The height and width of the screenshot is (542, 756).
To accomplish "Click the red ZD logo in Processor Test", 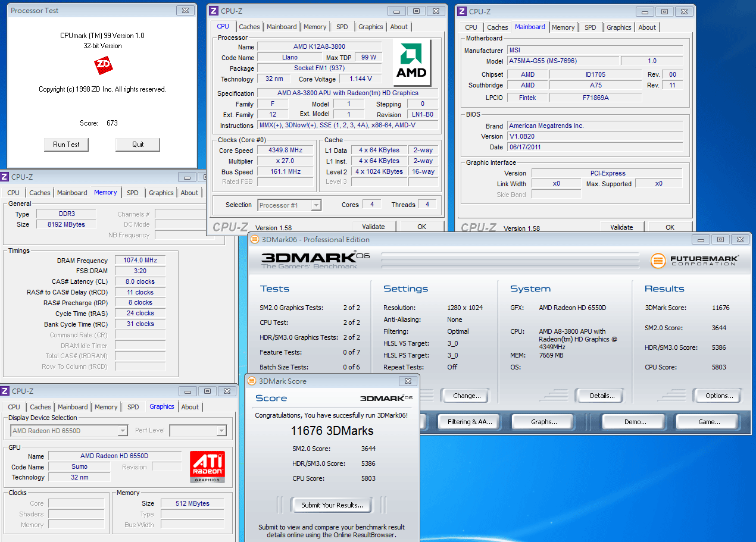I will (x=104, y=65).
